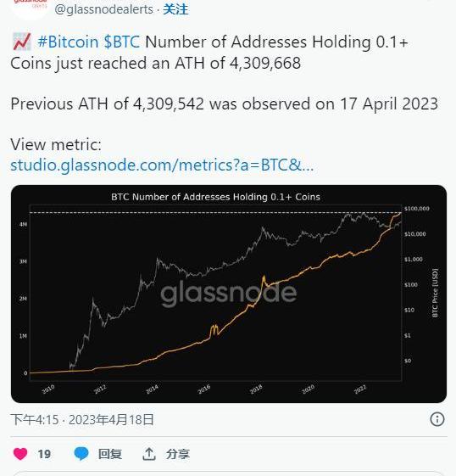Screen dimensions: 456x476
Task: Click the pink heart like icon
Action: click(20, 454)
